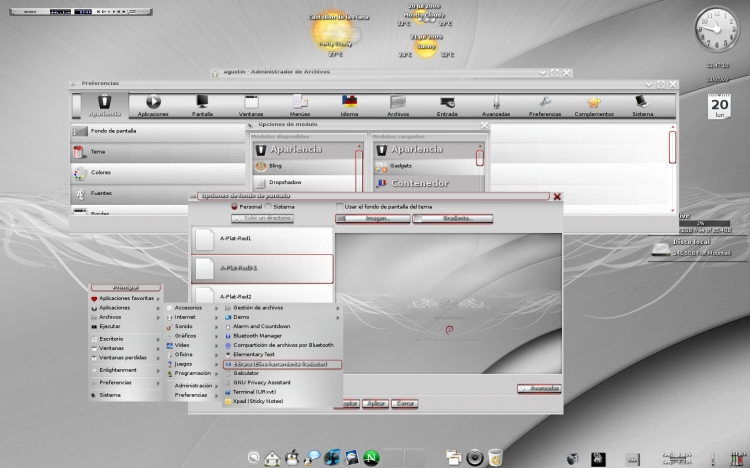Select the Bling module in Módulos disponibles
The width and height of the screenshot is (750, 468).
point(304,166)
